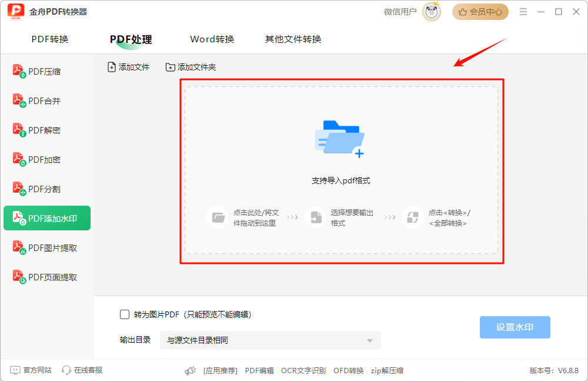The image size is (588, 382).
Task: Select the PDF添加水印 watermark icon
Action: point(19,218)
